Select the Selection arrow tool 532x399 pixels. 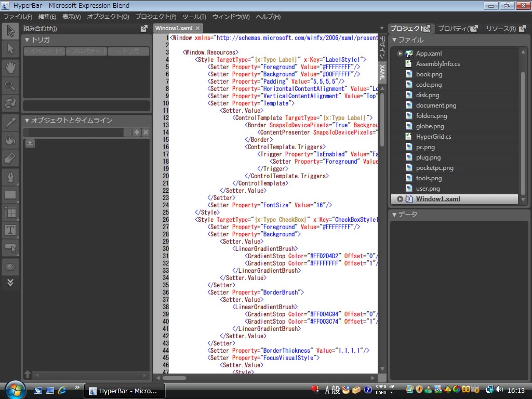pyautogui.click(x=10, y=31)
